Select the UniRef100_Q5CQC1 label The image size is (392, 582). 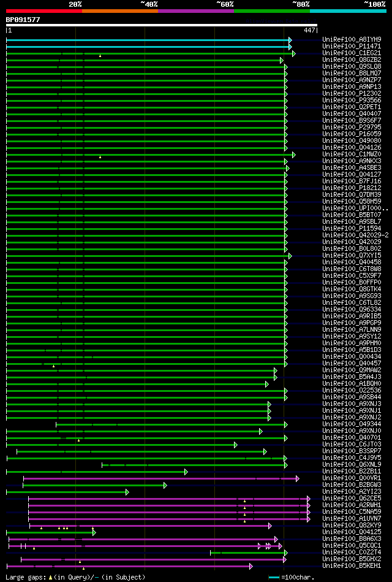352,546
